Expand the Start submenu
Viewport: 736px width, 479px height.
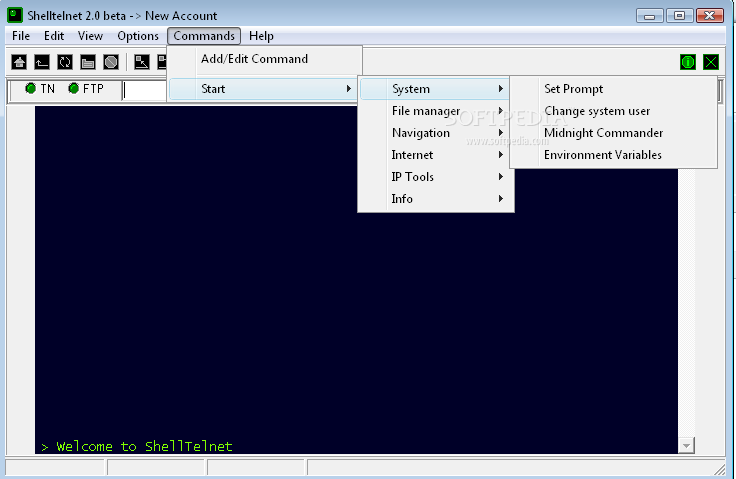pos(262,89)
